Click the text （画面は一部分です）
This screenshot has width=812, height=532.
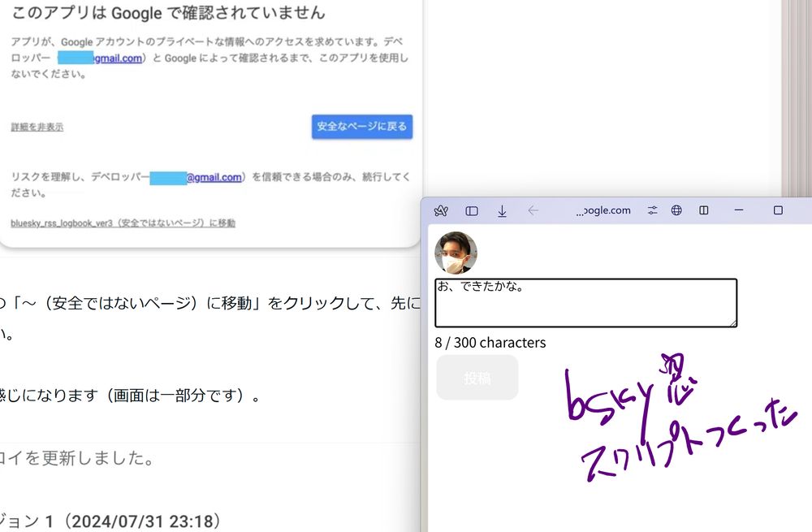pyautogui.click(x=178, y=396)
